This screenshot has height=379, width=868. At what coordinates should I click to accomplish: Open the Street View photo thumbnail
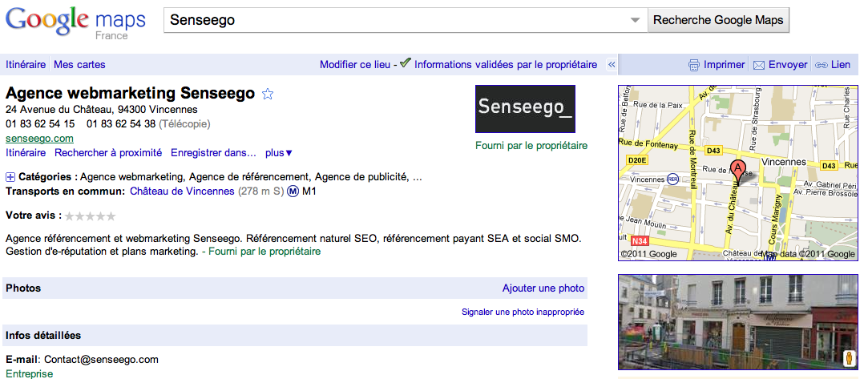click(x=738, y=322)
